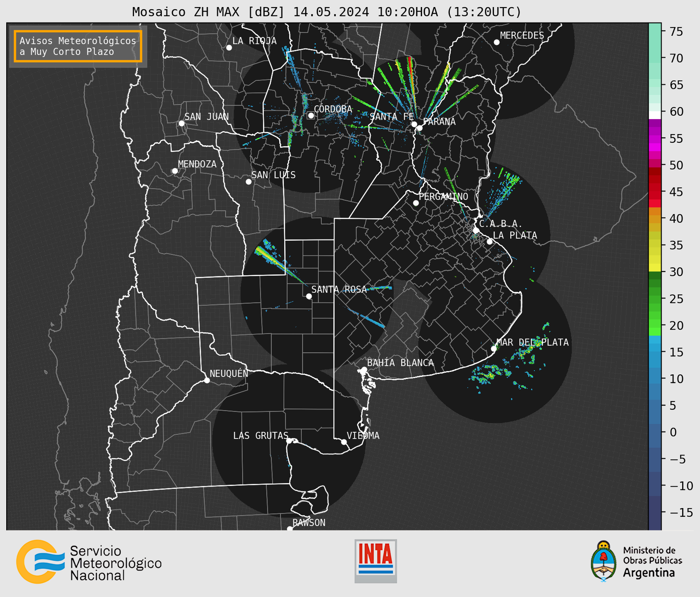Screen dimensions: 700x597
Task: Click the Pergamino city marker
Action: pyautogui.click(x=416, y=203)
